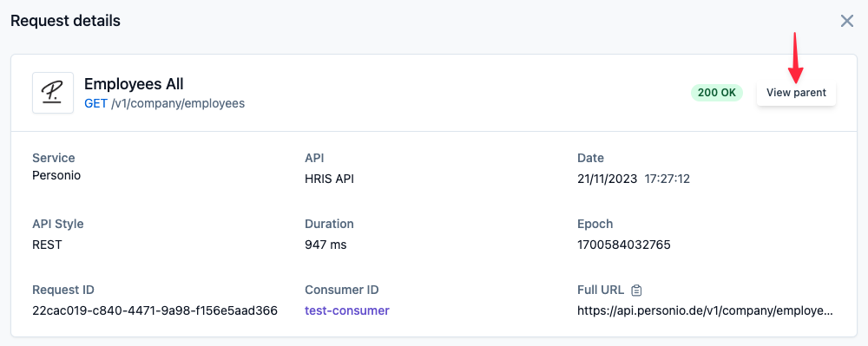Screen dimensions: 868x346
Task: Click the time 17:27:12
Action: [x=667, y=180]
